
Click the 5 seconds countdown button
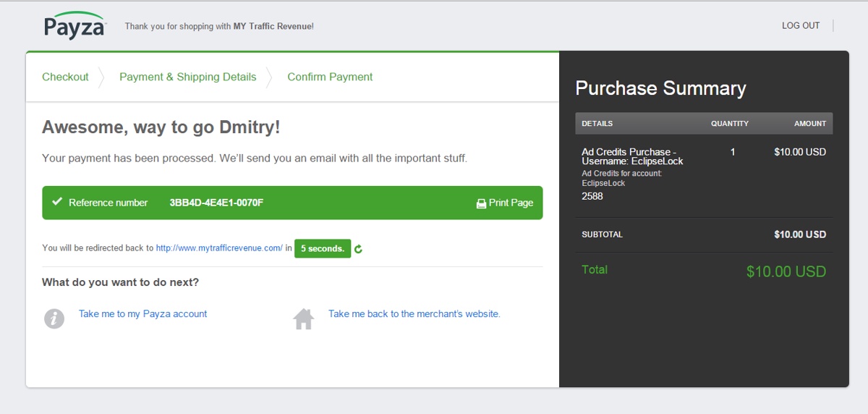[323, 248]
